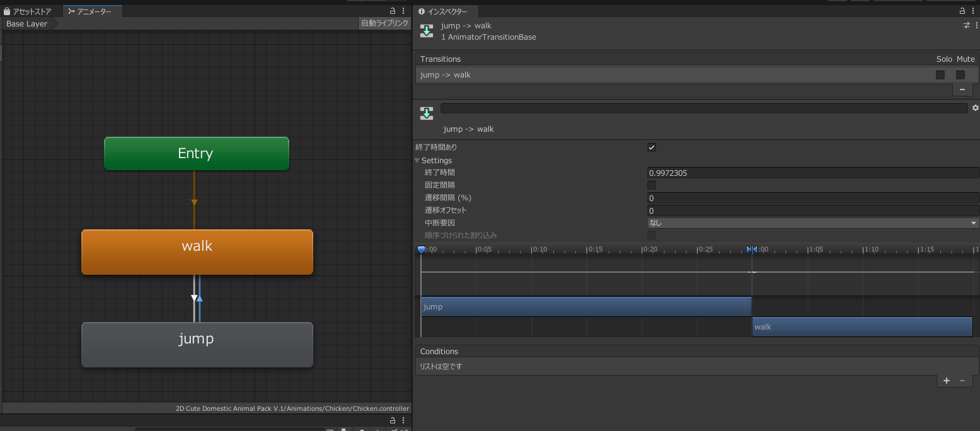Select the walk state node
Screen dimensions: 980x431
[x=197, y=252]
